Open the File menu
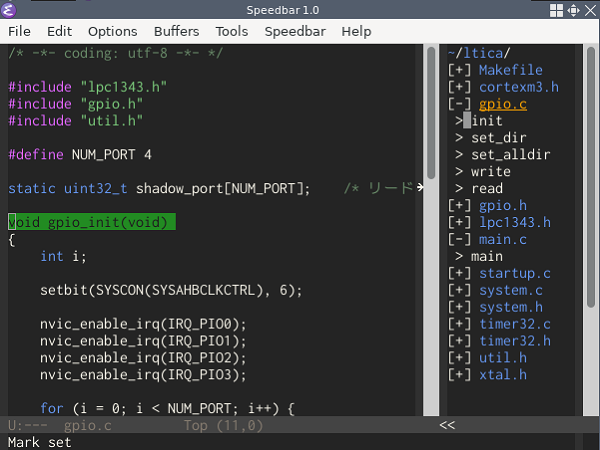 tap(19, 31)
